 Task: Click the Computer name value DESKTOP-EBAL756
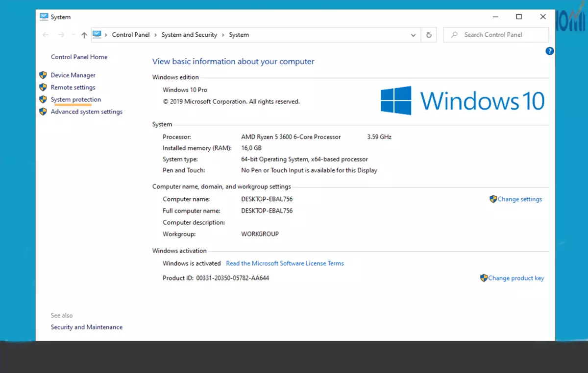[x=267, y=199]
